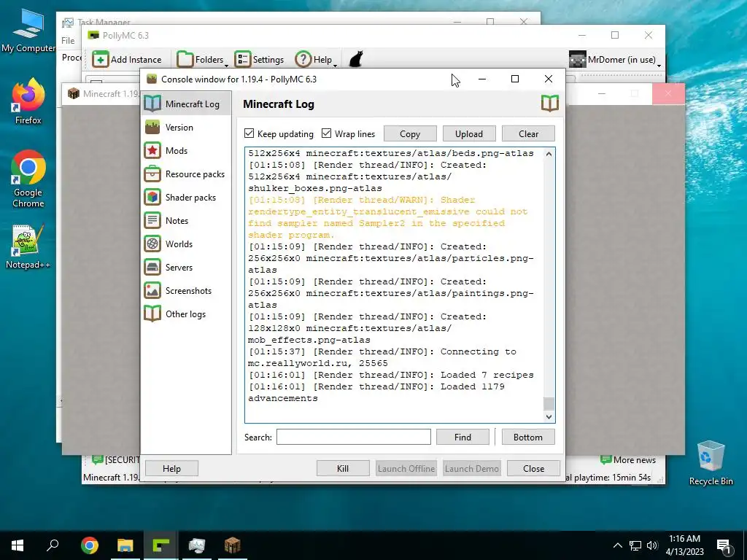Open the Mods page
Image resolution: width=747 pixels, height=560 pixels.
click(186, 150)
